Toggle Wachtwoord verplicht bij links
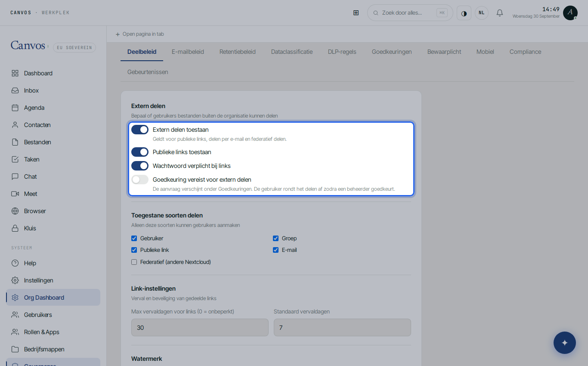The height and width of the screenshot is (366, 588). click(140, 166)
